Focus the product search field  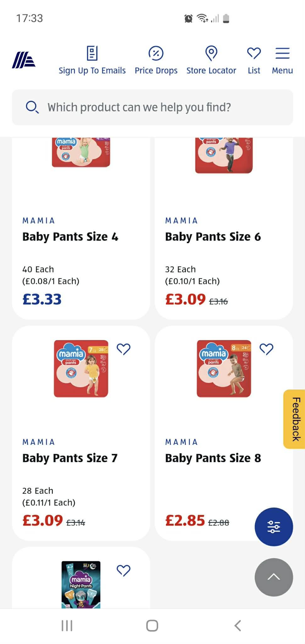click(x=152, y=107)
